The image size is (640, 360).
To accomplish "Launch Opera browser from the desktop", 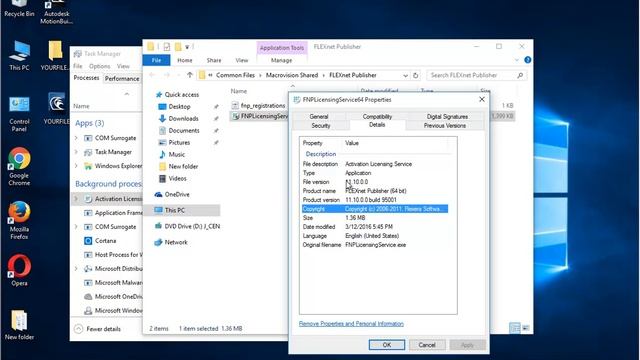I will click(19, 270).
